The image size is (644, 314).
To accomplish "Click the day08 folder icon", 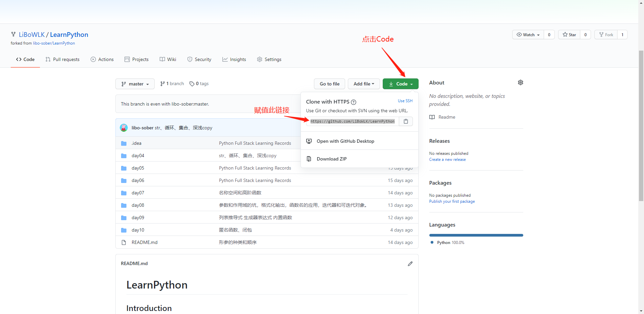I will coord(124,205).
